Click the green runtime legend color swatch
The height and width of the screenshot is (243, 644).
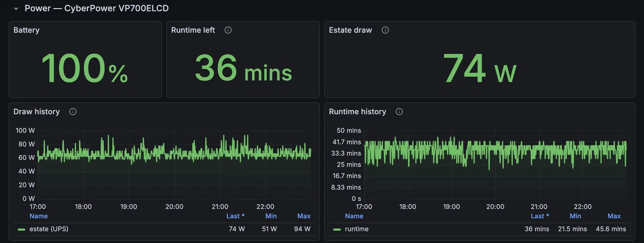337,229
